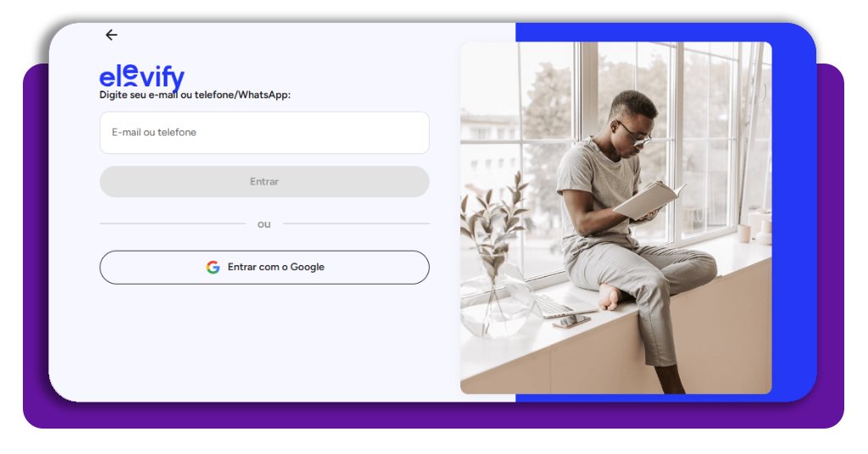The image size is (868, 454).
Task: Select Entrar com o Google button
Action: (264, 267)
